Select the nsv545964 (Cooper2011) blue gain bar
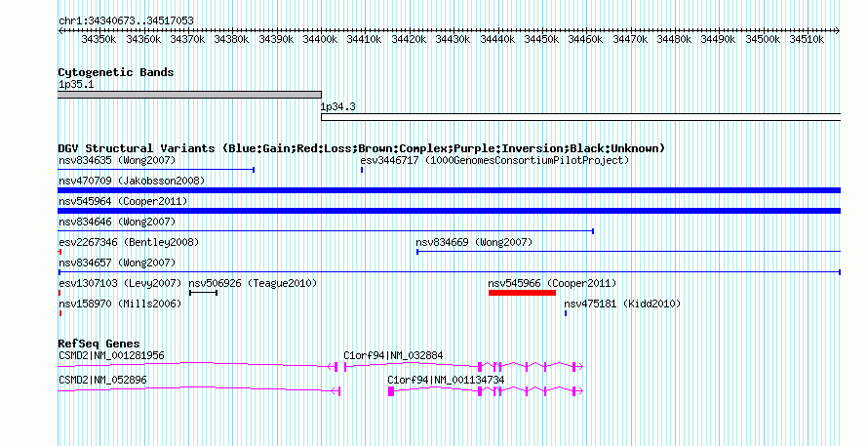This screenshot has height=446, width=868. point(450,211)
